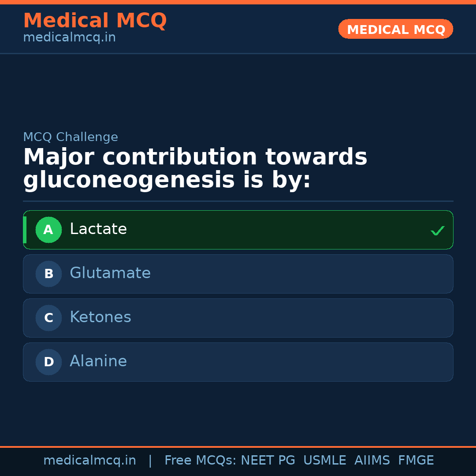
Task: Select the Ketones answer option
Action: (x=238, y=318)
